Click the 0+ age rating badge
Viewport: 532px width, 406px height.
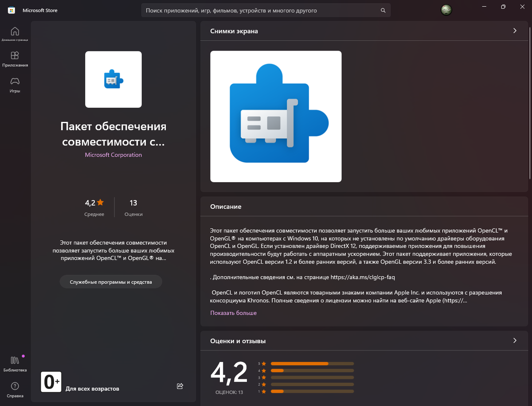(x=51, y=382)
